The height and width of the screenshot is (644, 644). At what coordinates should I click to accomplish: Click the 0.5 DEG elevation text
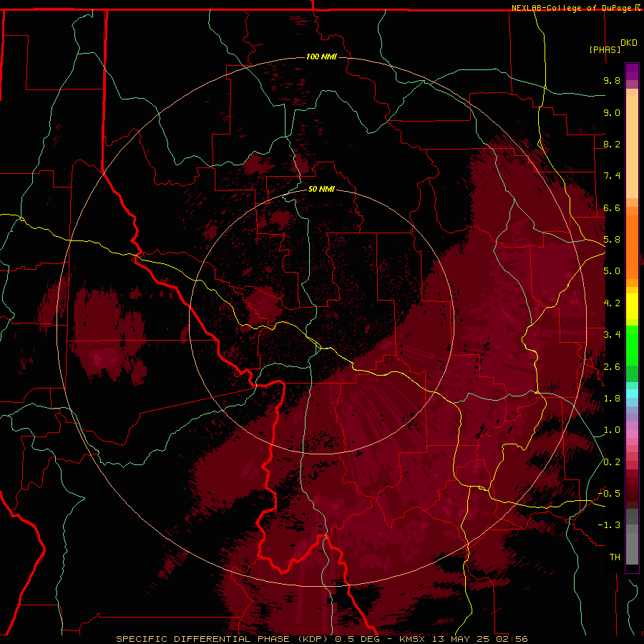[x=357, y=639]
